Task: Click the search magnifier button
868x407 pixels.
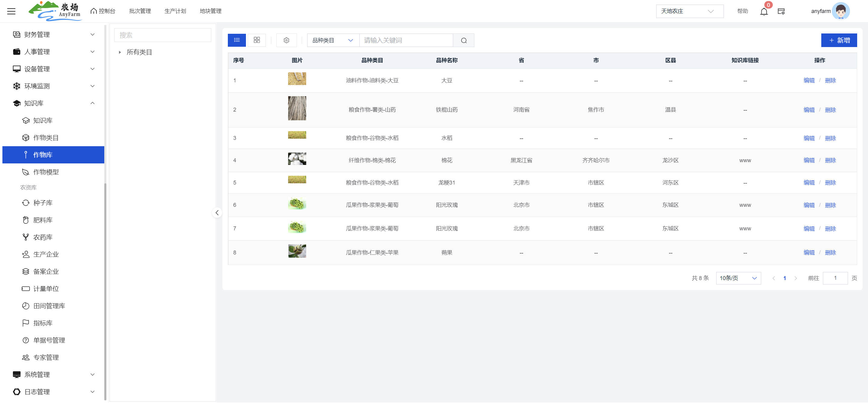Action: [463, 40]
